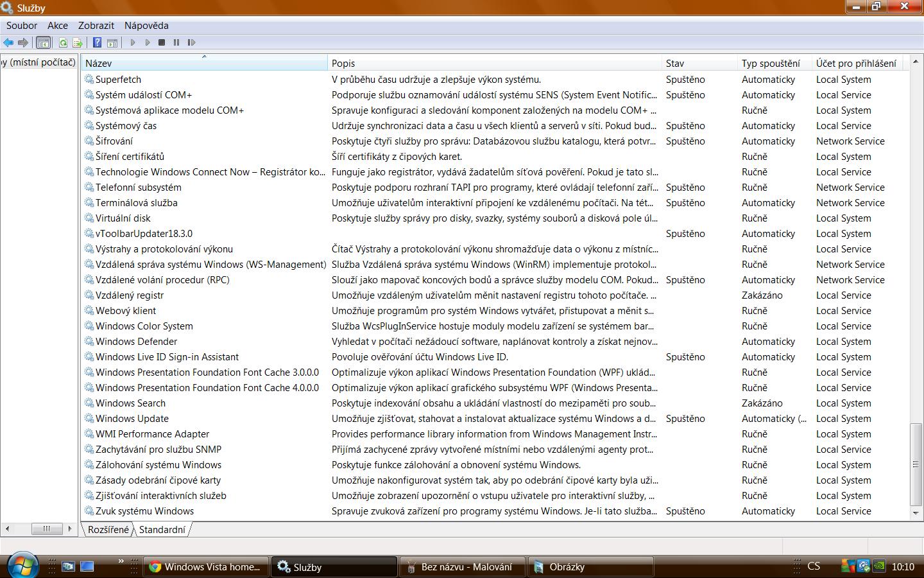Toggle the console tree pane icon
Viewport: 924px width, 578px height.
[44, 42]
